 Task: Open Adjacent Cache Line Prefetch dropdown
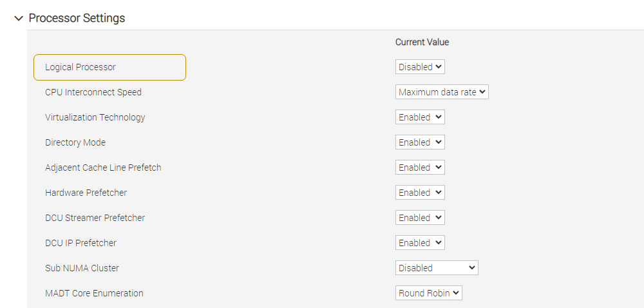point(420,168)
